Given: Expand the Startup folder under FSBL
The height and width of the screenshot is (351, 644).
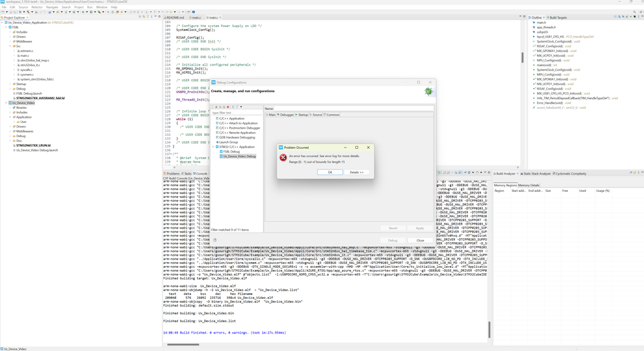Looking at the screenshot, I should [10, 84].
